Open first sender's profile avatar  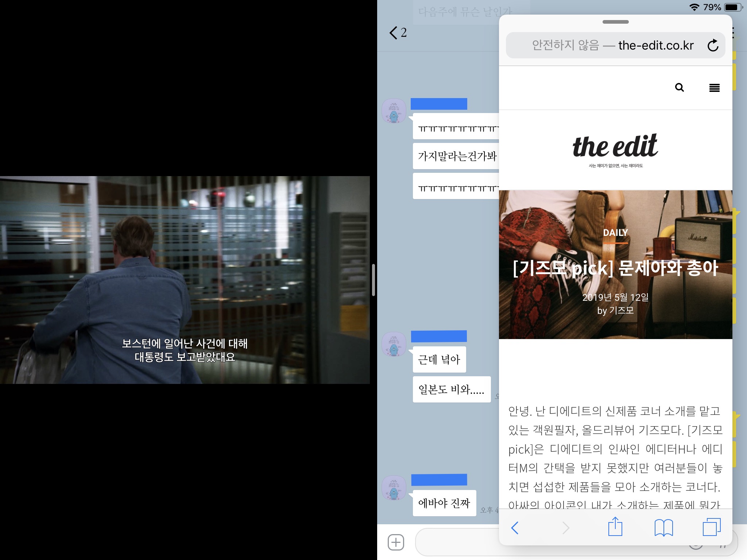(394, 111)
